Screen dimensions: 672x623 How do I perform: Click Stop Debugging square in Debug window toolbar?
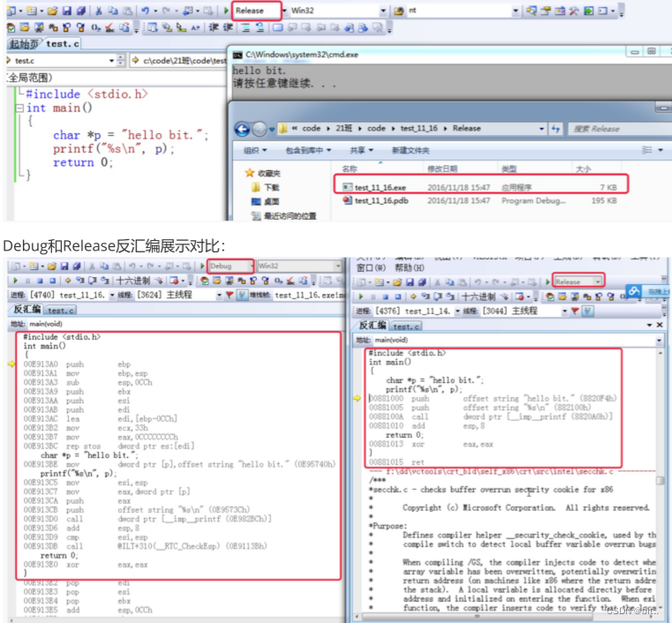(x=40, y=281)
